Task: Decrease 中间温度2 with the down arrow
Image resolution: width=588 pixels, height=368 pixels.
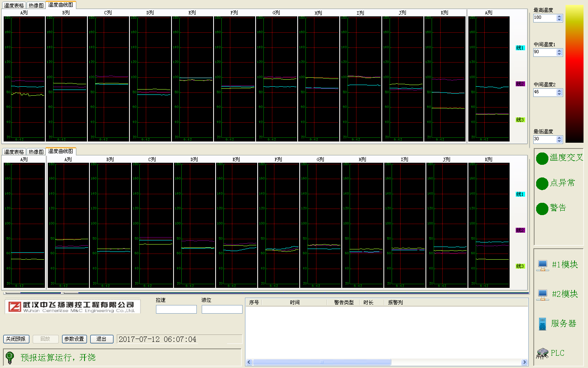Action: point(559,94)
